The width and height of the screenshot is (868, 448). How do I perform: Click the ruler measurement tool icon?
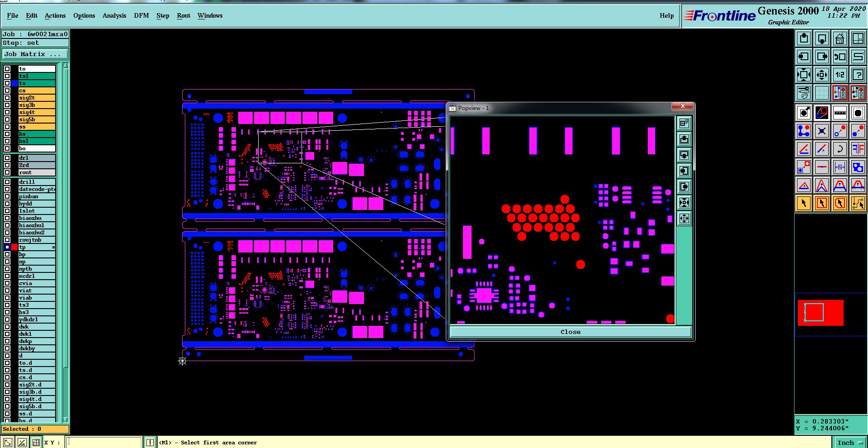click(x=840, y=113)
